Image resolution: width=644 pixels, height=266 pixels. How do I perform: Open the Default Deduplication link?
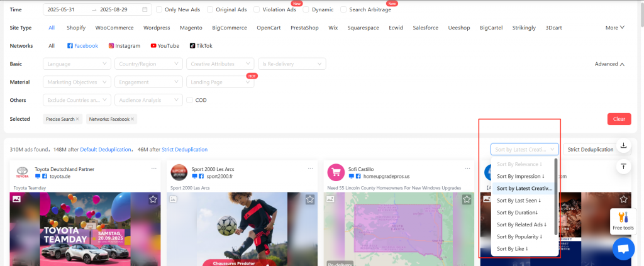(x=106, y=150)
